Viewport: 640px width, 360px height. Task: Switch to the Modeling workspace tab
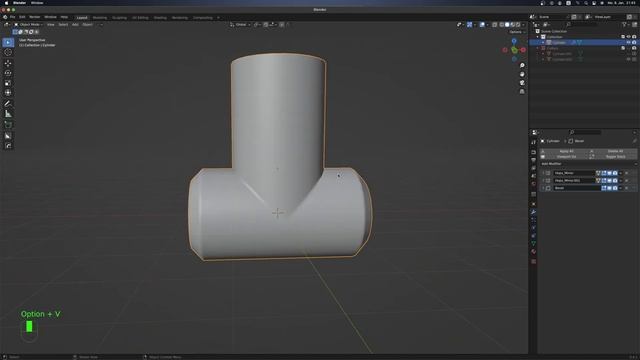(100, 18)
